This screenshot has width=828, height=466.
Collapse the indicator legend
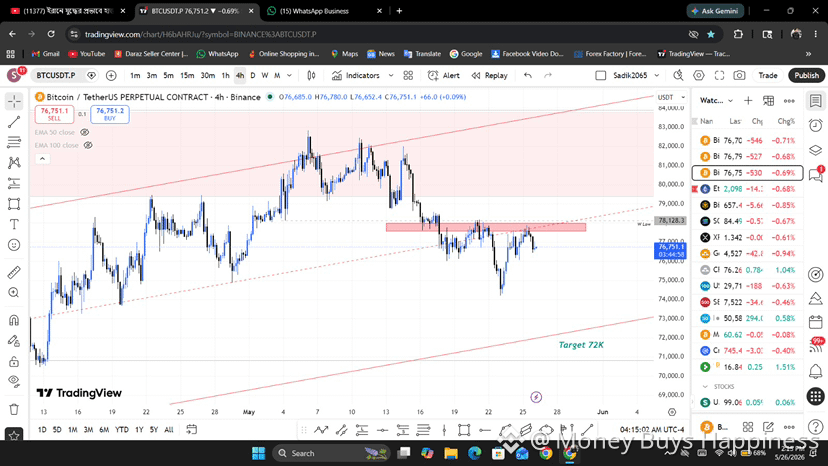42,159
